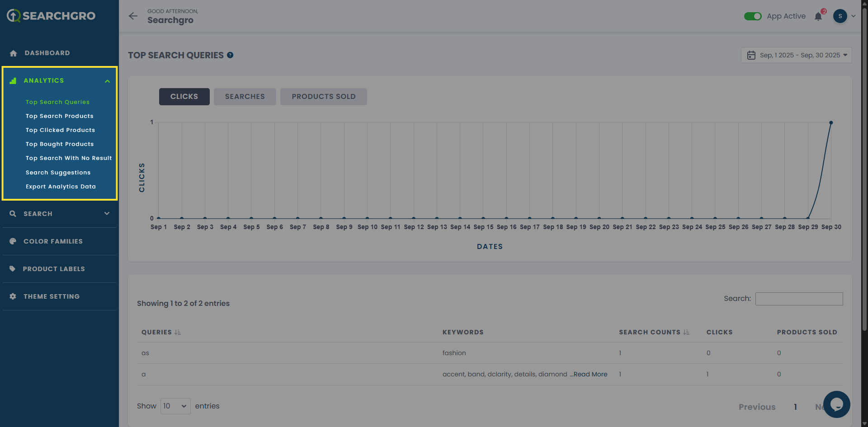Open the show entries count dropdown
This screenshot has width=868, height=427.
pyautogui.click(x=175, y=406)
